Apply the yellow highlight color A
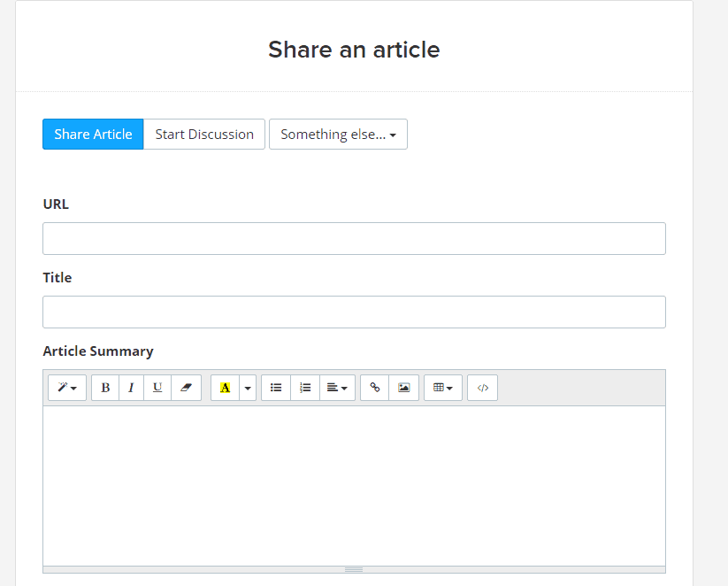The width and height of the screenshot is (728, 586). point(226,388)
